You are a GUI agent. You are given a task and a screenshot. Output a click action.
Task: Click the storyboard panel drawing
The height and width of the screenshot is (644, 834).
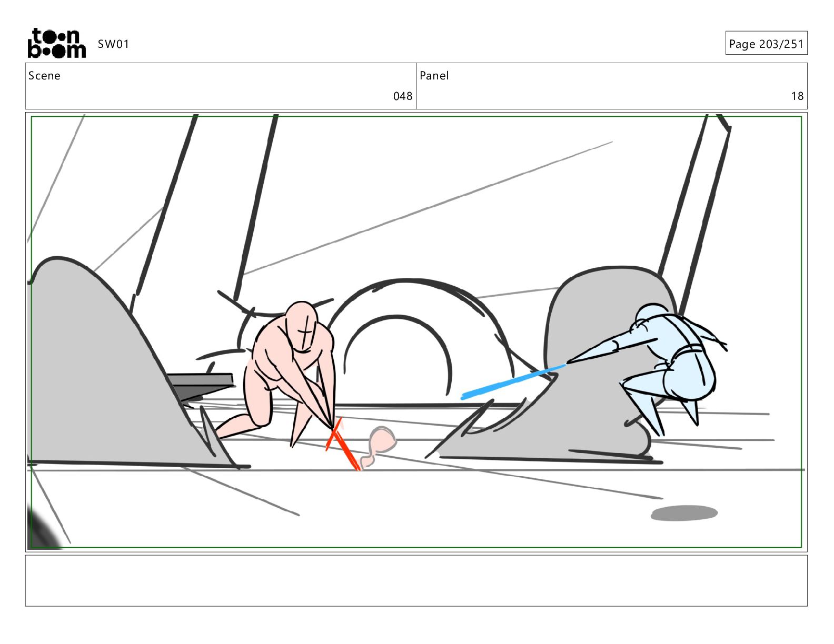pyautogui.click(x=416, y=332)
